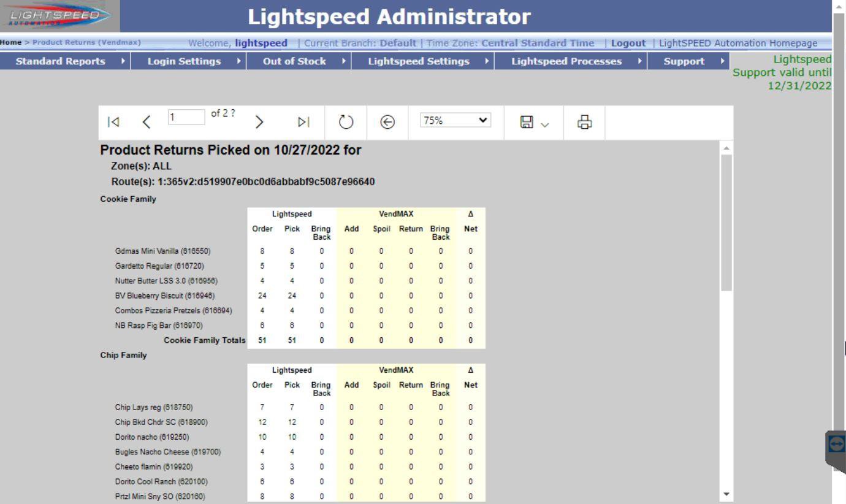Click the Zone(s): ALL text
Screen dimensions: 846x504
point(142,166)
